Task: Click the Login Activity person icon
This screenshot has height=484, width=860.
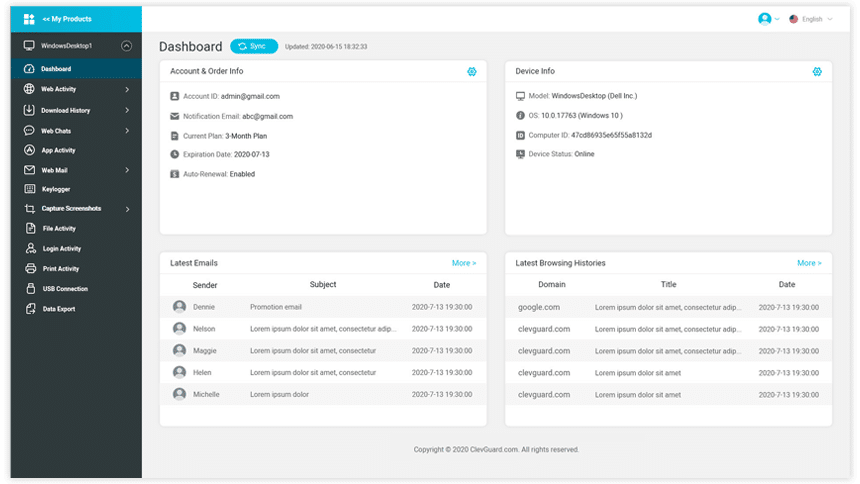Action: click(x=31, y=248)
